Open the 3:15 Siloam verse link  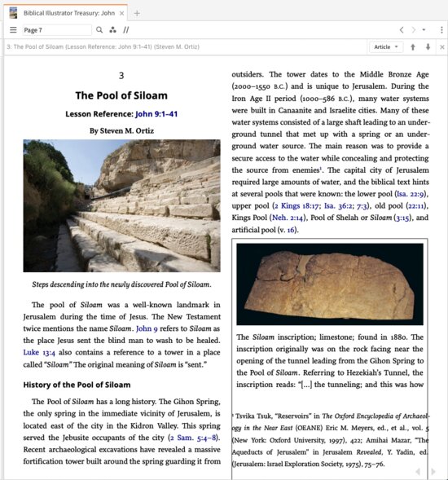click(x=402, y=218)
